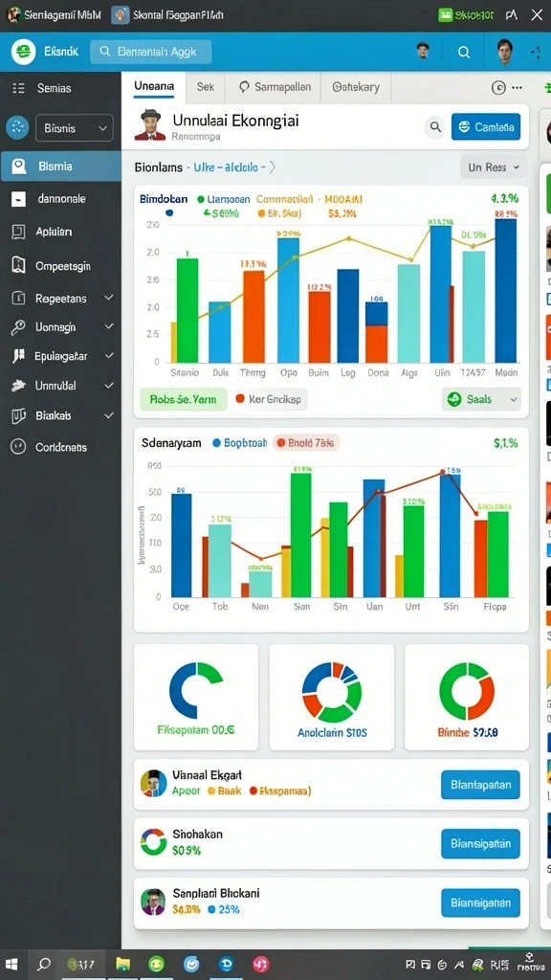This screenshot has width=551, height=980.
Task: Open the File Explorer taskbar icon
Action: pos(122,964)
